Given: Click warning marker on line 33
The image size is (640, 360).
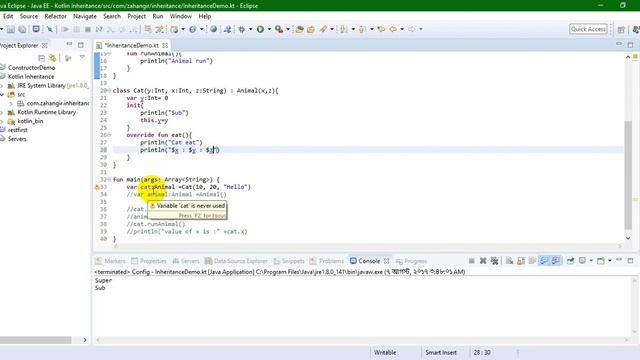Looking at the screenshot, I should (97, 187).
